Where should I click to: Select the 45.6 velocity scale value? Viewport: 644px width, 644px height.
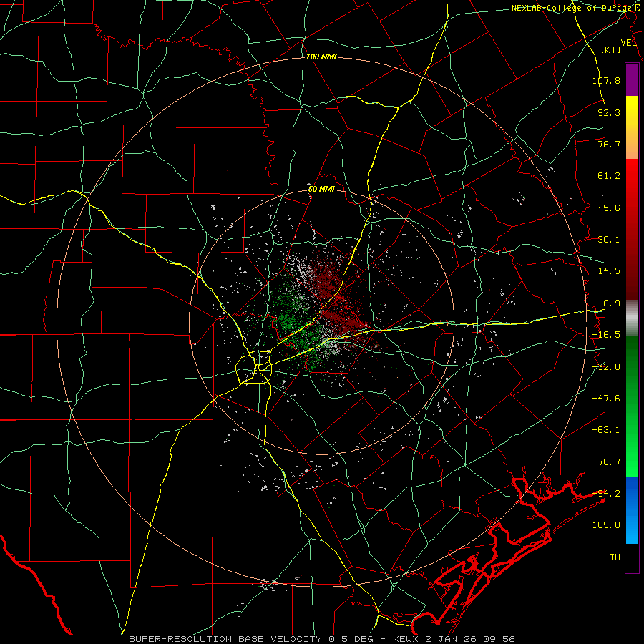tap(609, 208)
